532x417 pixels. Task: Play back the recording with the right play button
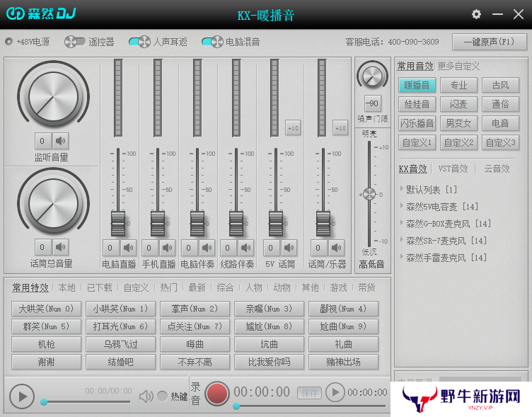[335, 392]
